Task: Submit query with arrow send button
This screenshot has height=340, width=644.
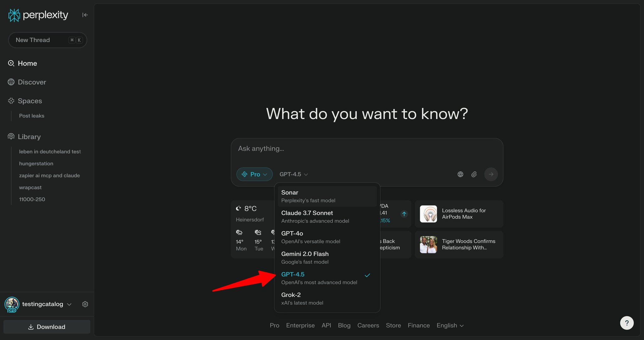Action: pos(491,174)
